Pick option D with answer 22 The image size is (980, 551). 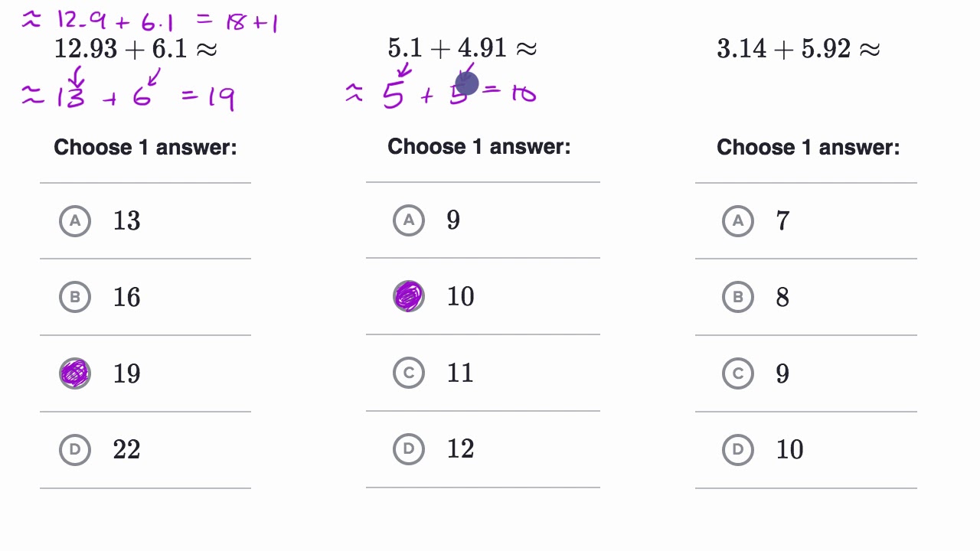click(75, 449)
